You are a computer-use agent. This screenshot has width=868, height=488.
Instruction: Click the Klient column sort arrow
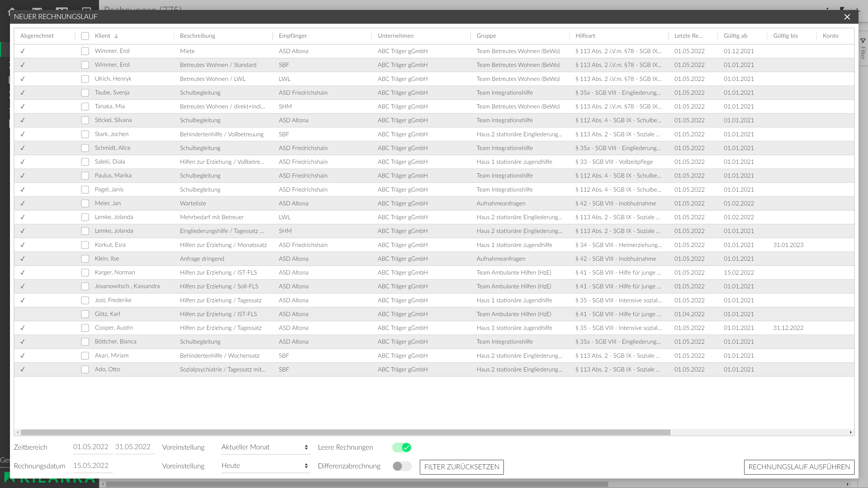tap(116, 36)
